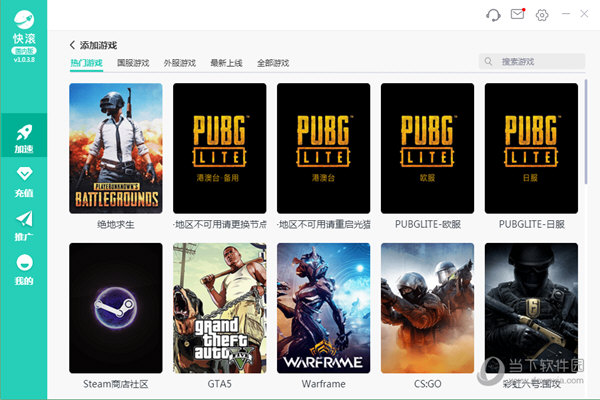600x400 pixels.
Task: Select the Steam商店社区 game card
Action: coord(115,308)
